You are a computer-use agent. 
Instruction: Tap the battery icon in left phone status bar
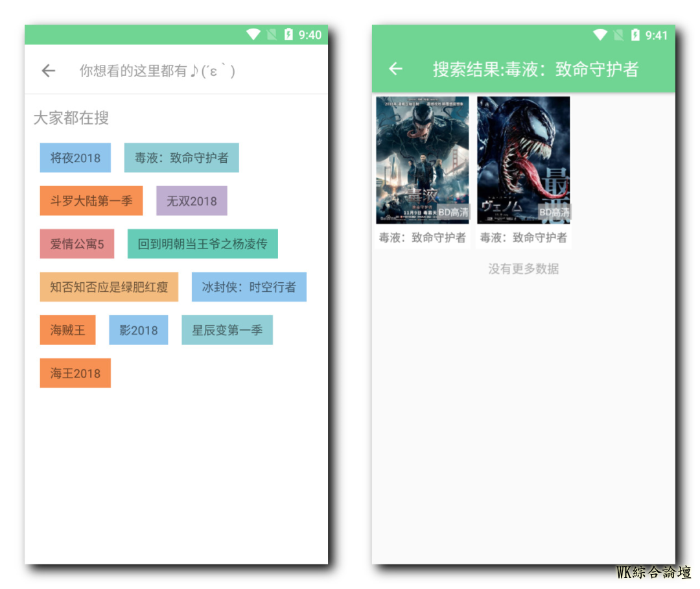pyautogui.click(x=288, y=34)
